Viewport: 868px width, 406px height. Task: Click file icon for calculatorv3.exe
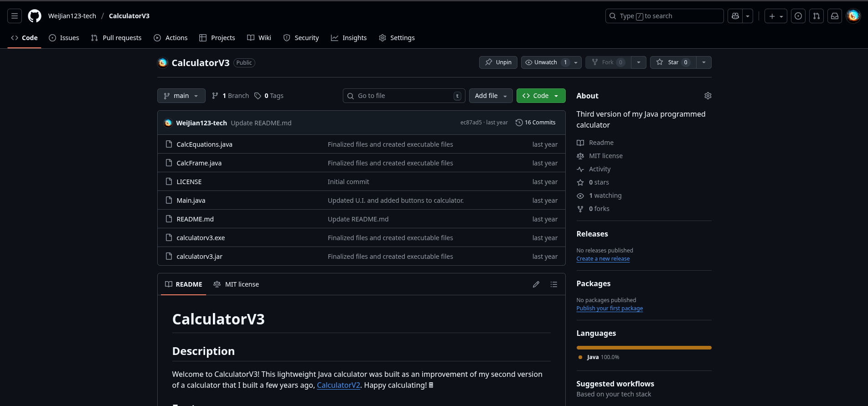pyautogui.click(x=169, y=238)
